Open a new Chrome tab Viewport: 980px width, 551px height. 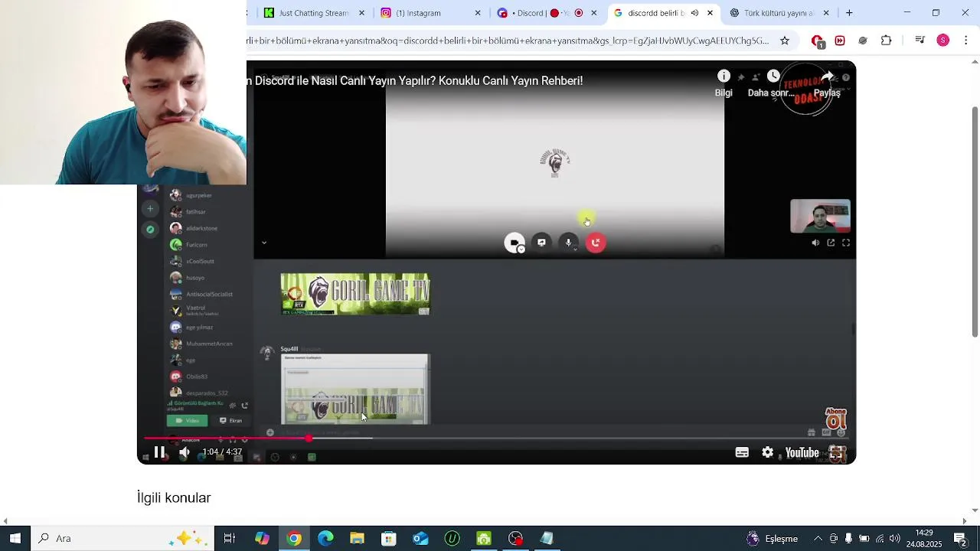coord(849,13)
